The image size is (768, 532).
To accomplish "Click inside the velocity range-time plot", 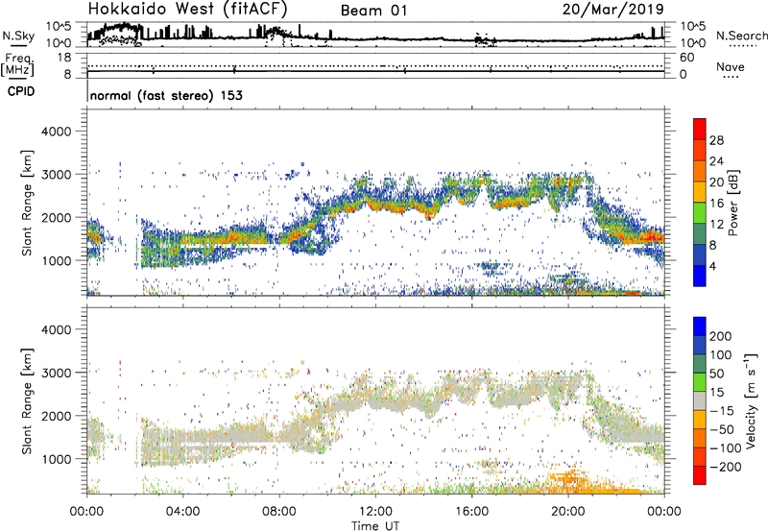I will tap(375, 400).
